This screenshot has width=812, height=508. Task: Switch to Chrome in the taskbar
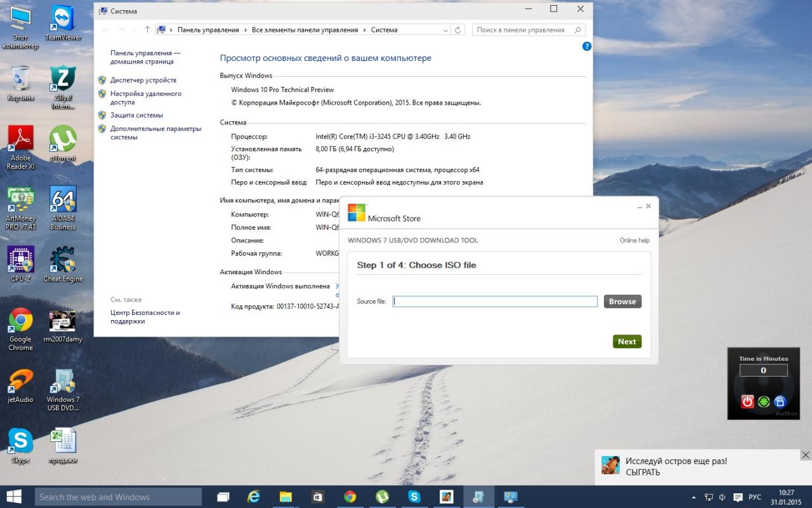(x=350, y=497)
